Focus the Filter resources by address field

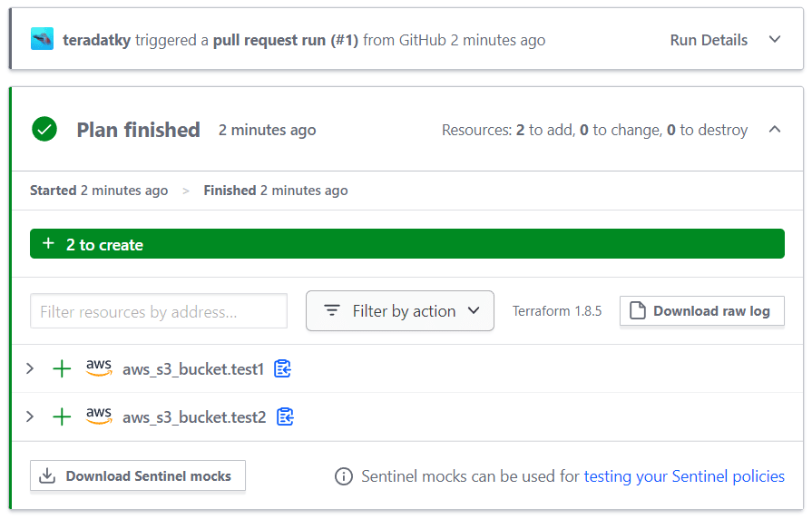click(x=159, y=311)
